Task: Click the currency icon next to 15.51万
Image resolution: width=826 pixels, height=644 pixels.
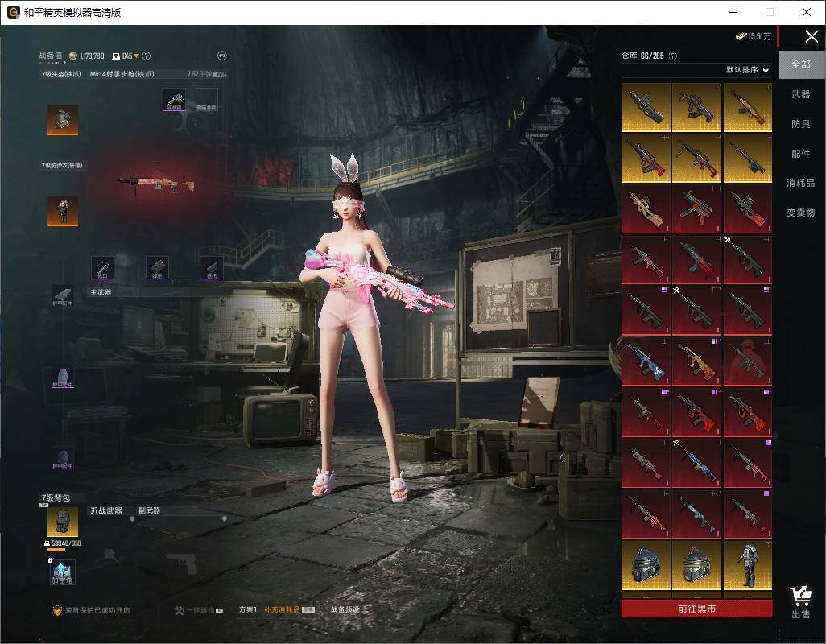Action: 741,35
